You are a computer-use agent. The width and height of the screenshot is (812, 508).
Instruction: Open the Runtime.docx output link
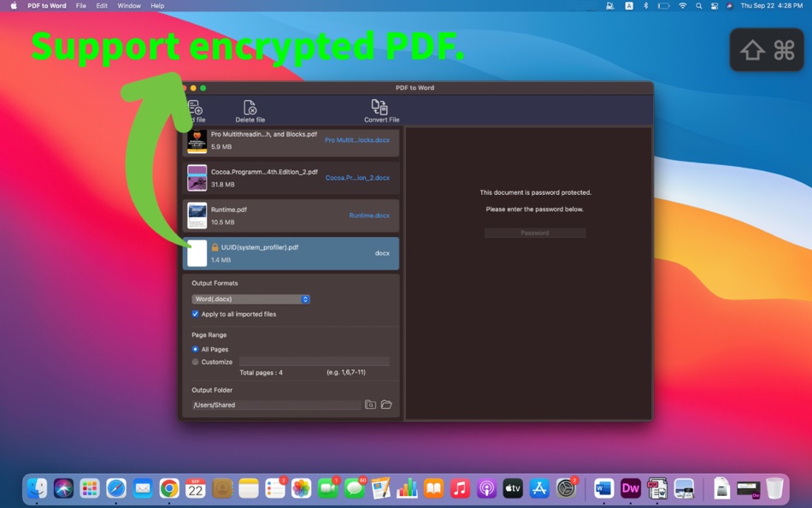369,216
